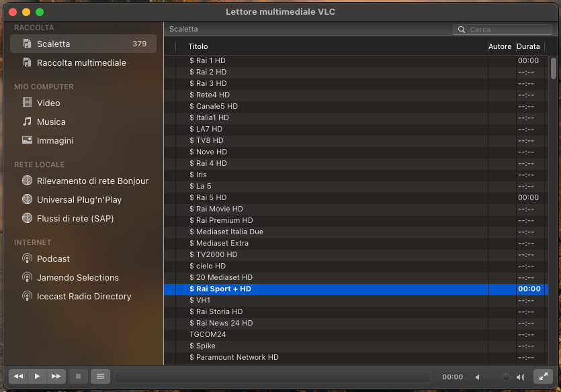Open Icecast Radio Directory

83,296
